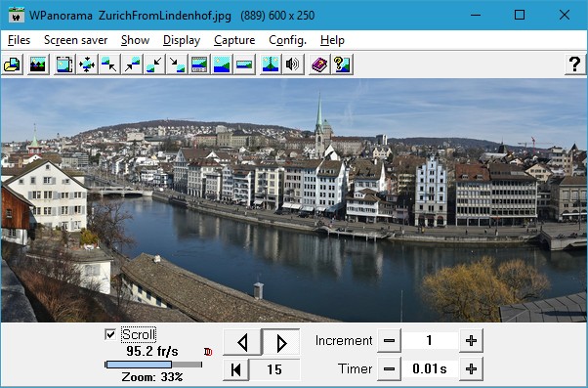Viewport: 588px width, 388px height.
Task: Click the Timer label
Action: click(x=355, y=368)
